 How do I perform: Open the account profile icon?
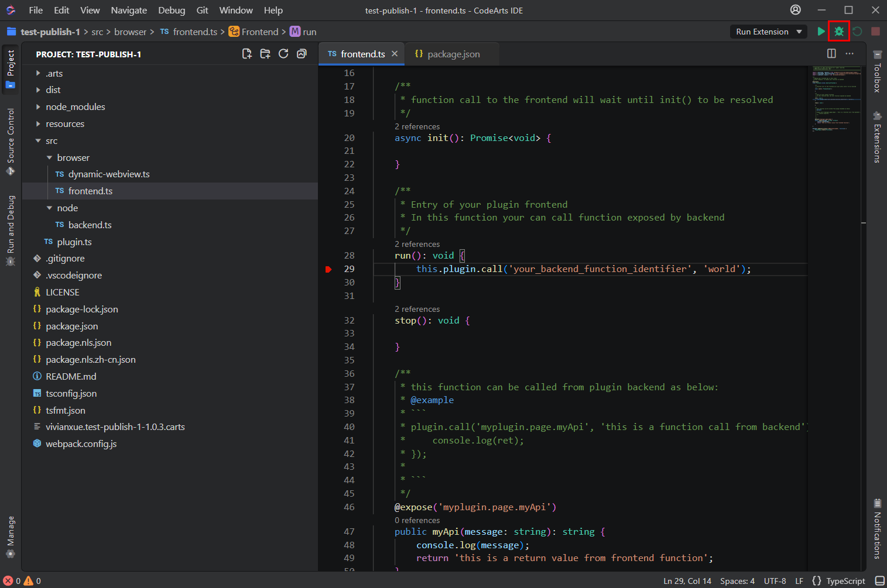coord(795,10)
